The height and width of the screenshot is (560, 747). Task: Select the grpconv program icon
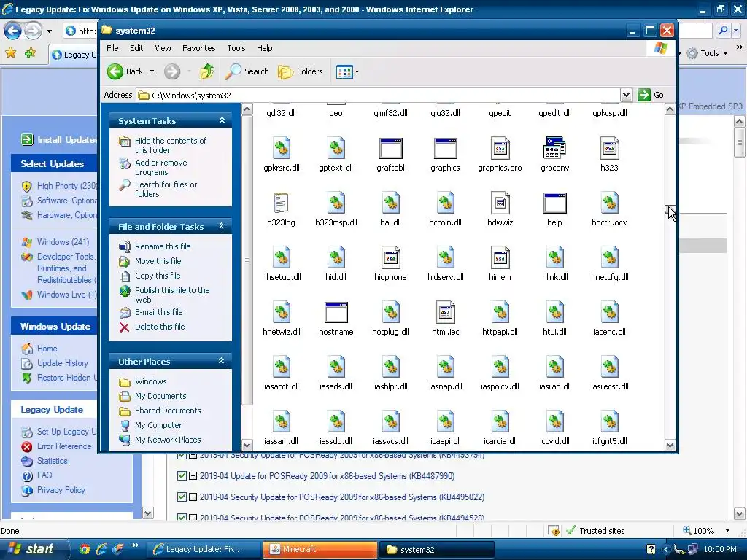tap(554, 148)
